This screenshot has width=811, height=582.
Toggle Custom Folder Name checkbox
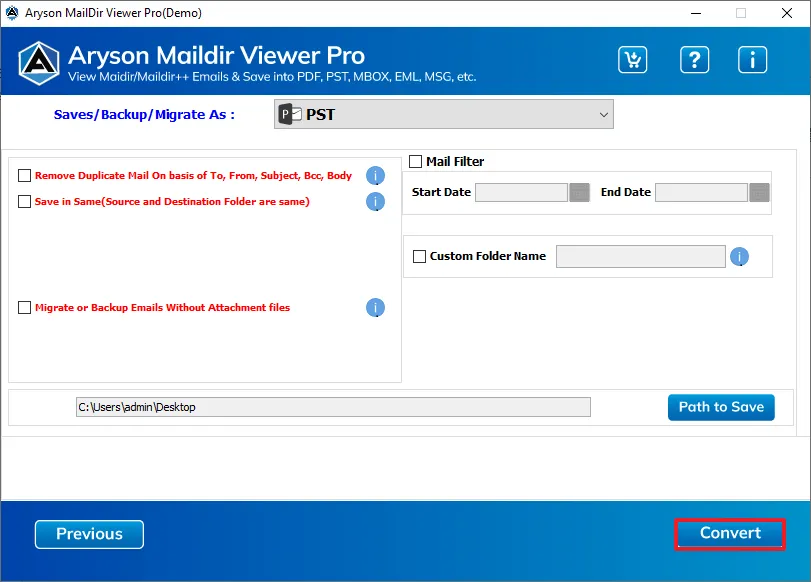(x=419, y=257)
